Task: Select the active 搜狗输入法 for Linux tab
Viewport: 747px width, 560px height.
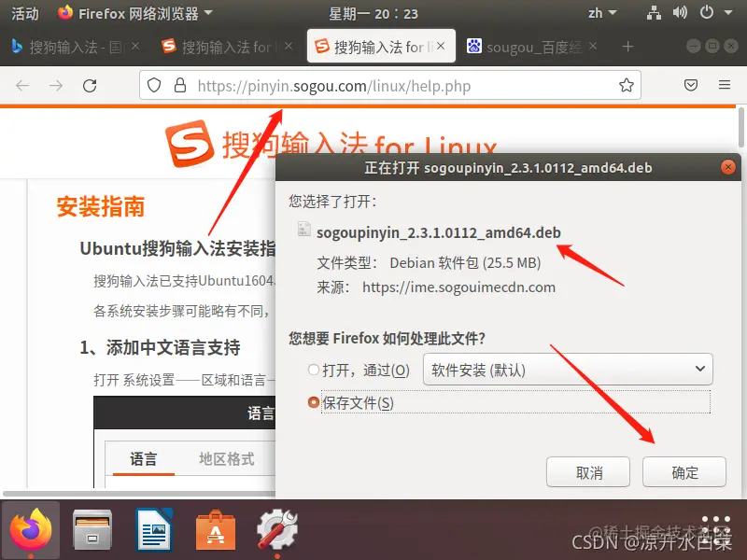Action: point(381,46)
